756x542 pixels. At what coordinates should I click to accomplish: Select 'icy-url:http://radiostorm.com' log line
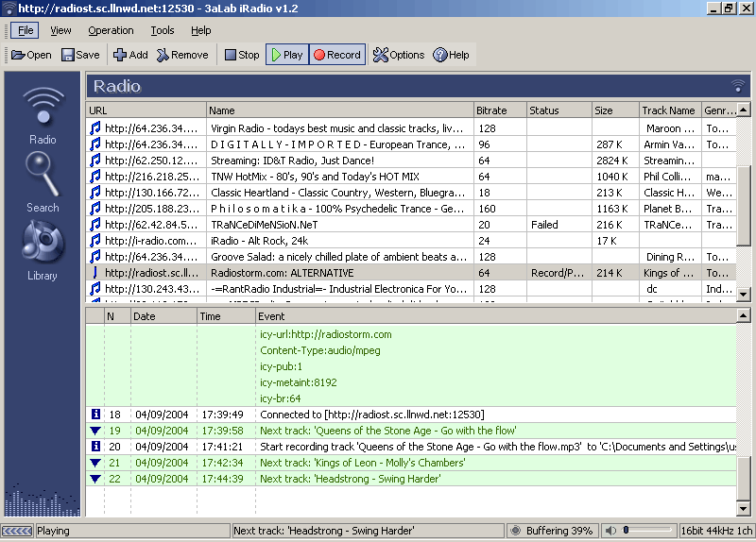tap(325, 334)
